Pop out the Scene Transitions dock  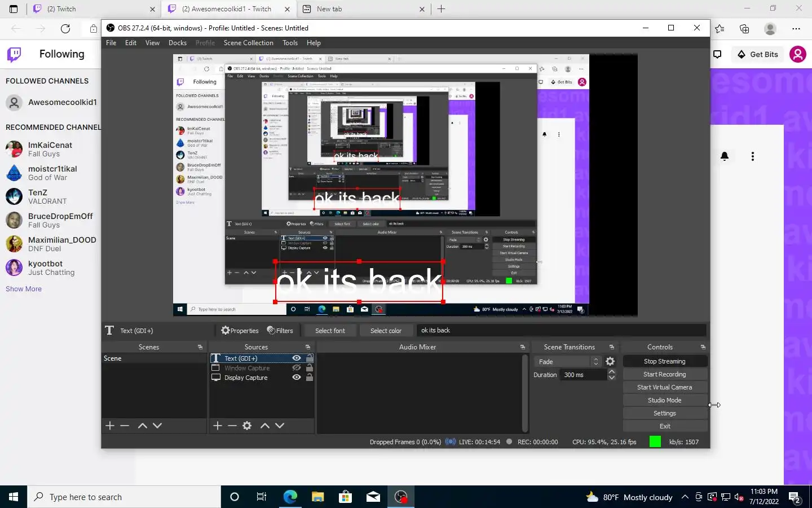612,347
